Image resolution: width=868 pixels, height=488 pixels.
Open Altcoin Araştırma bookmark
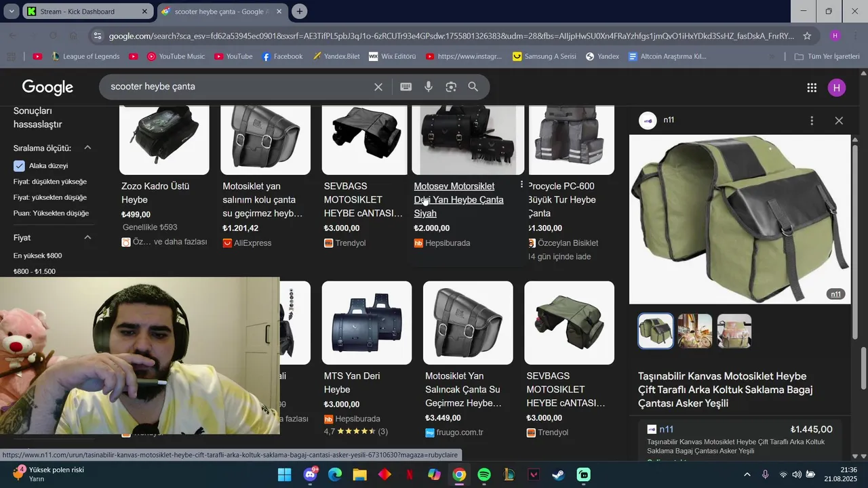(667, 56)
